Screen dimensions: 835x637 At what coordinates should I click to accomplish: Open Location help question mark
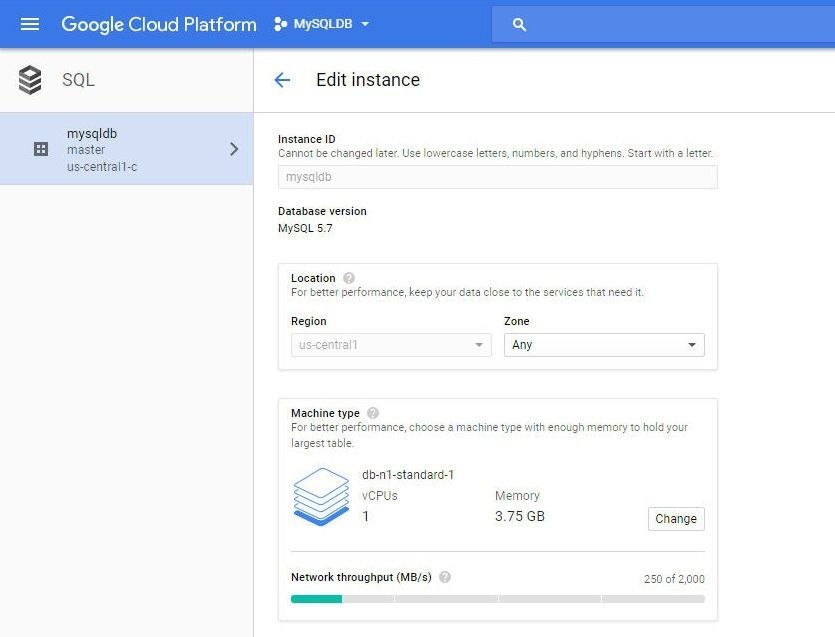click(x=349, y=278)
